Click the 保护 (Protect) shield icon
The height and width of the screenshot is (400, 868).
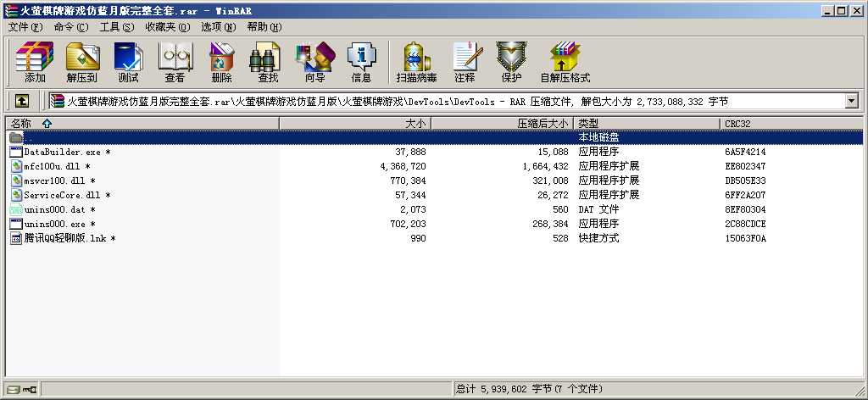511,56
